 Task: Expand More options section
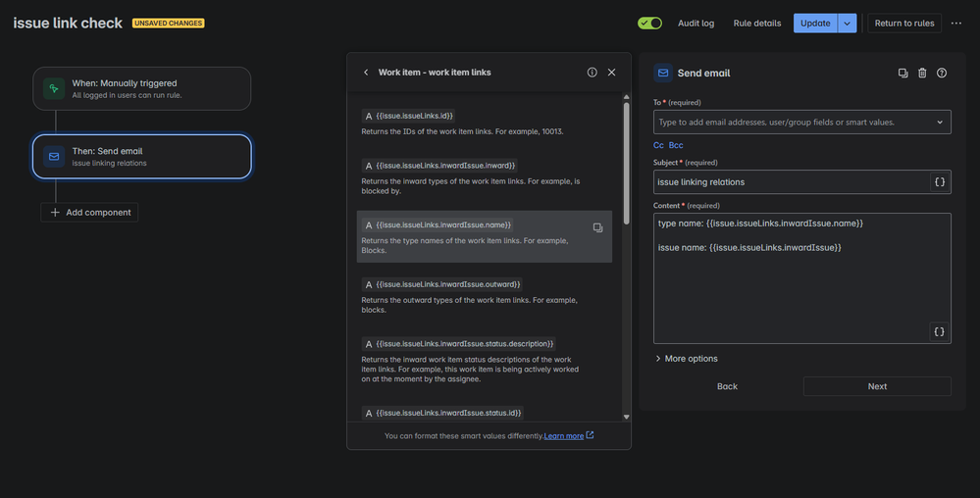click(686, 359)
